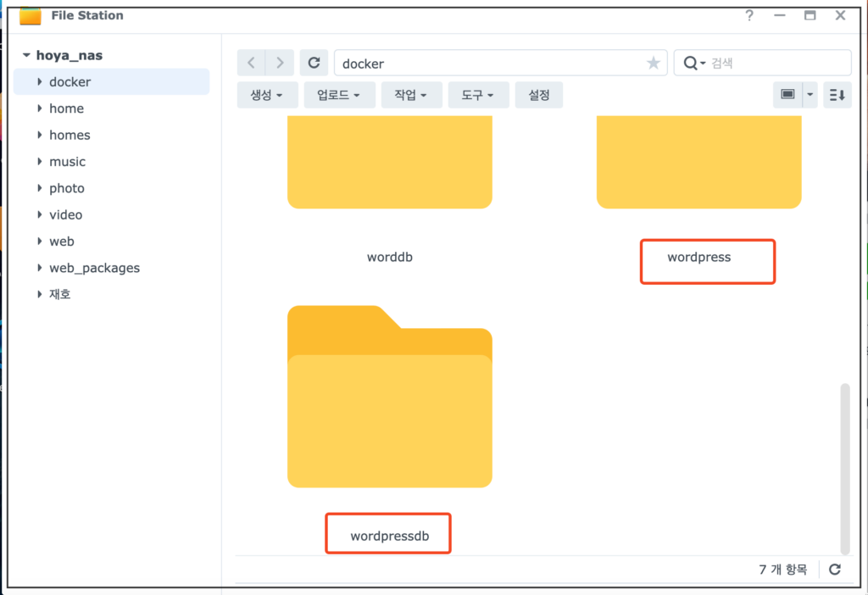This screenshot has width=868, height=595.
Task: Click the 7 개 항목 item count text
Action: point(782,569)
